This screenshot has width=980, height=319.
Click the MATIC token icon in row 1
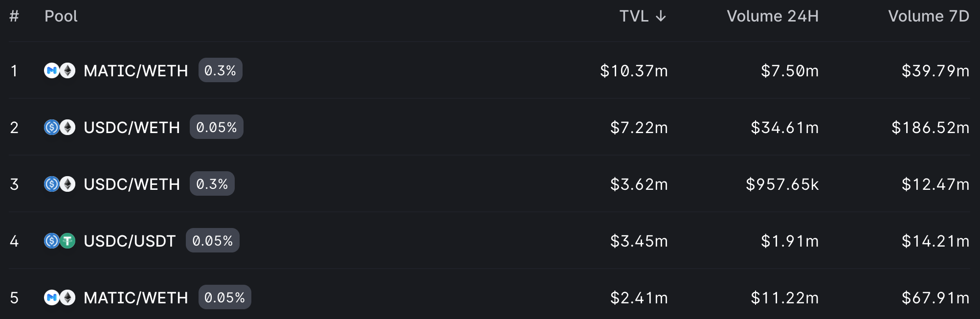point(52,70)
